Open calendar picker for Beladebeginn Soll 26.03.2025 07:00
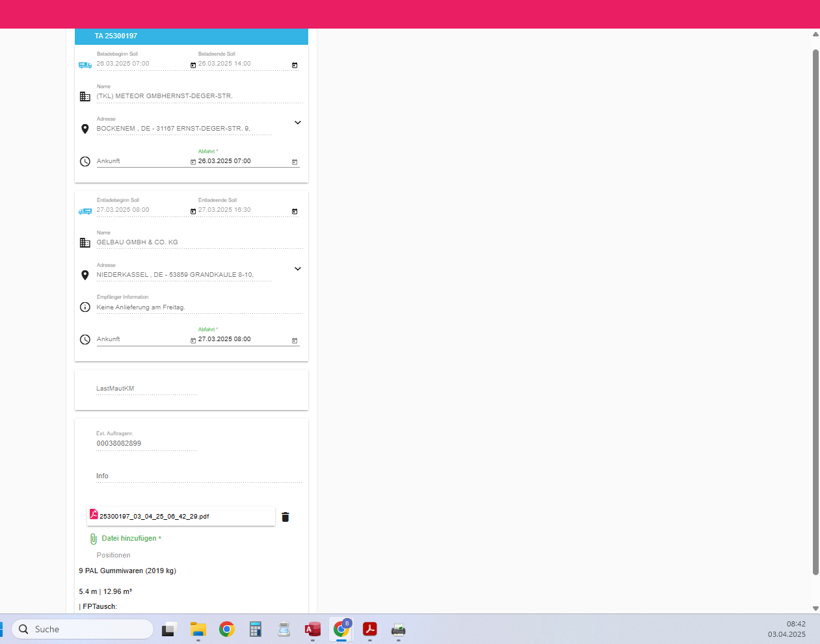 pyautogui.click(x=193, y=65)
